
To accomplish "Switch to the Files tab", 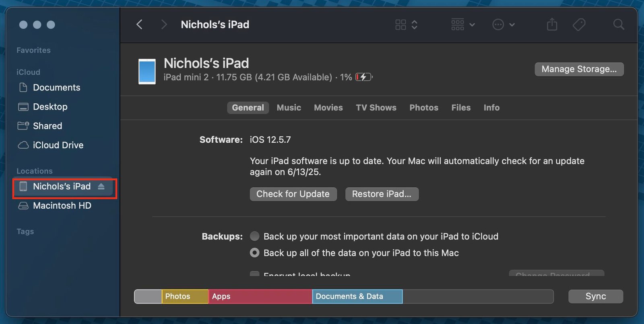I will tap(461, 108).
